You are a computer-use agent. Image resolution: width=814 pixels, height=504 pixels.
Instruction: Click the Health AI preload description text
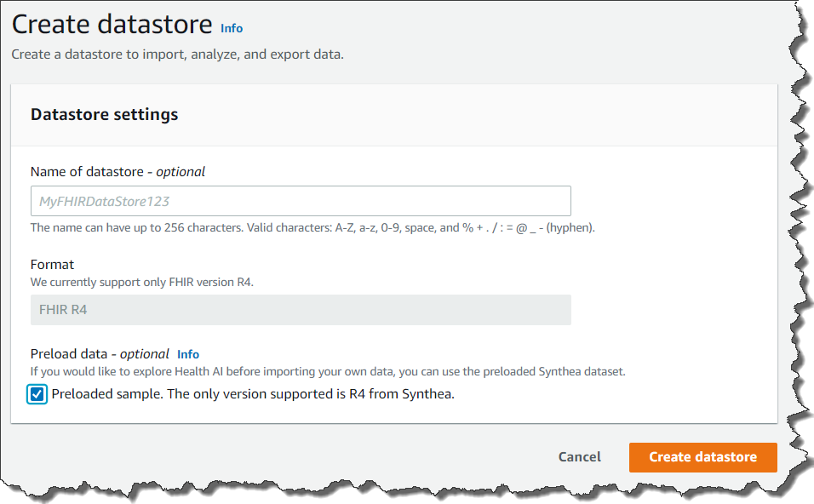pyautogui.click(x=328, y=371)
